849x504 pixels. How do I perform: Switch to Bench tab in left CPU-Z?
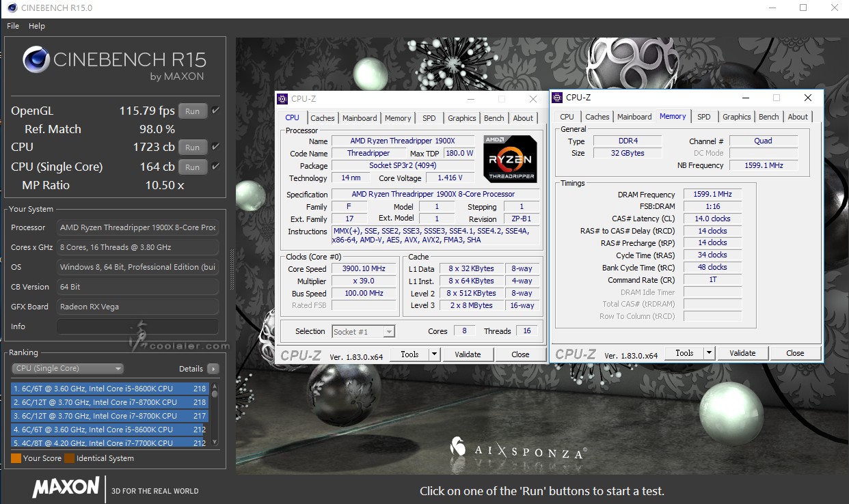click(x=494, y=118)
